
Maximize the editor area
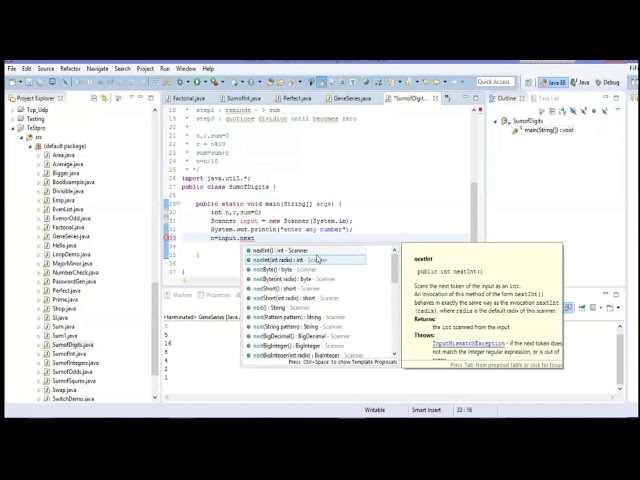pyautogui.click(x=476, y=98)
